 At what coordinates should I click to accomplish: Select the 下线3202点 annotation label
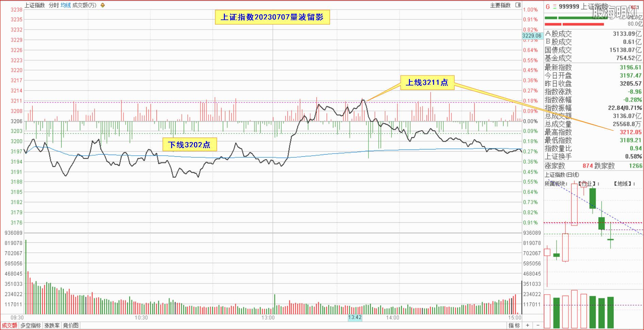tap(189, 145)
